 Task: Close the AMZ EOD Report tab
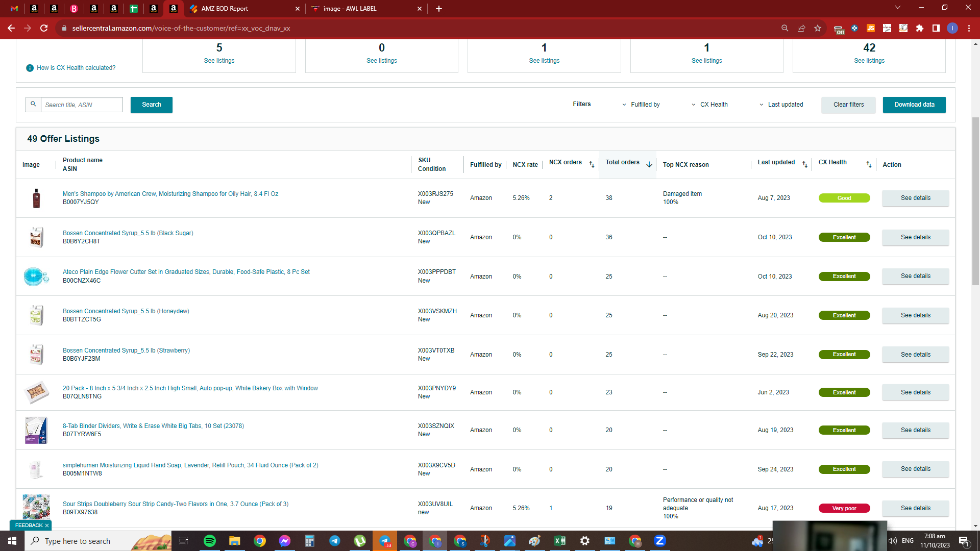pos(298,9)
